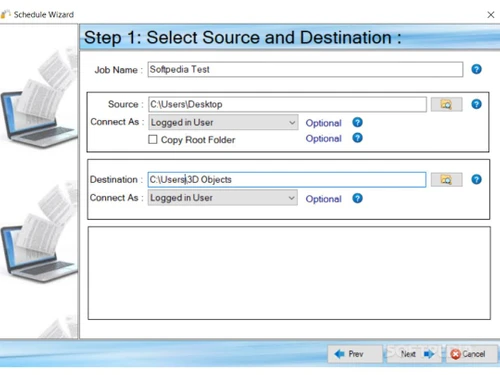Enable Copy Root Folder checkbox
The image size is (500, 375).
pos(153,139)
